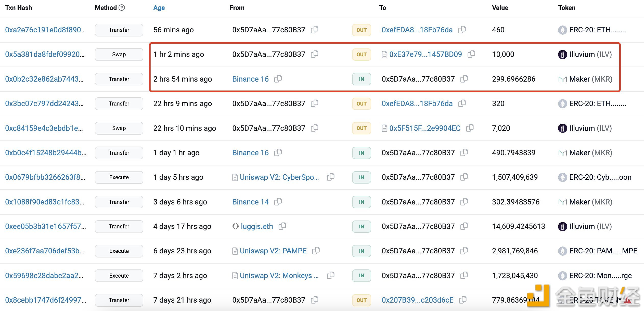Click Execute method badge in 1 day 5 hrs row
The width and height of the screenshot is (644, 311).
tap(119, 177)
